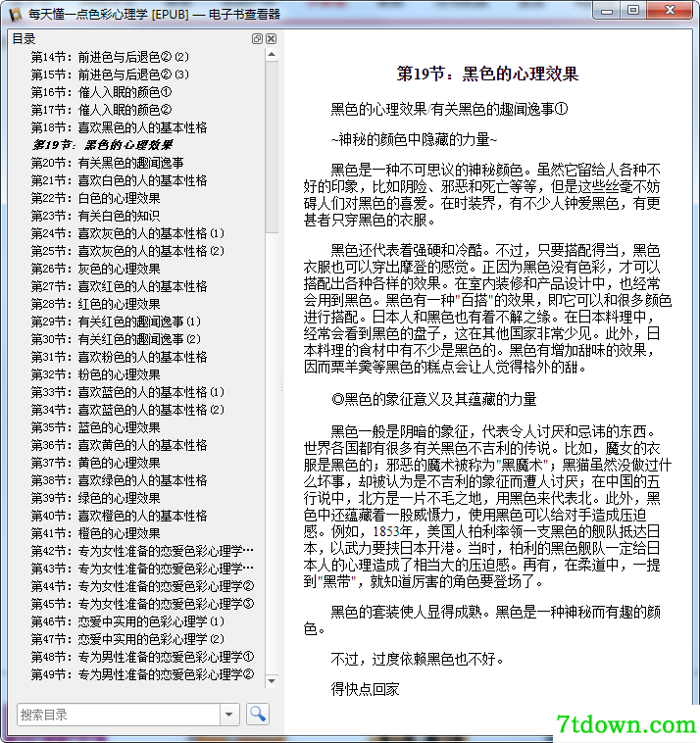Click the table of contents scroll-down arrow
Image resolution: width=700 pixels, height=743 pixels.
(272, 681)
